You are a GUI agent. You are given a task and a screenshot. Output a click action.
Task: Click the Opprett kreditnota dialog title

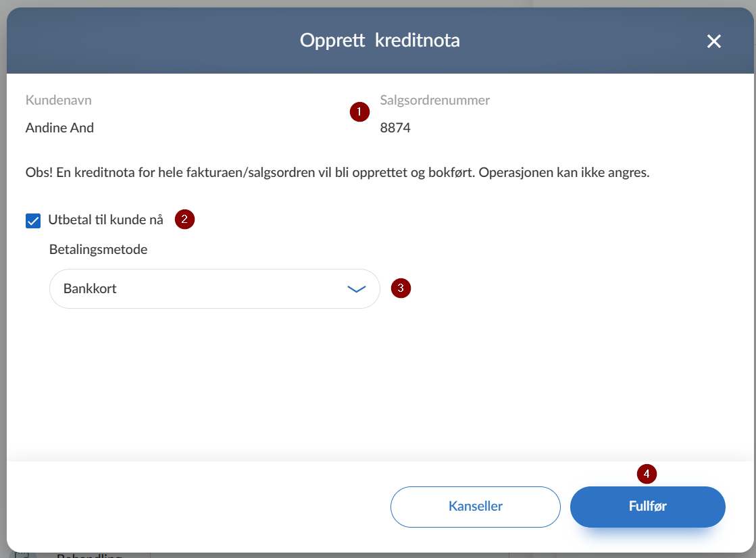tap(380, 41)
